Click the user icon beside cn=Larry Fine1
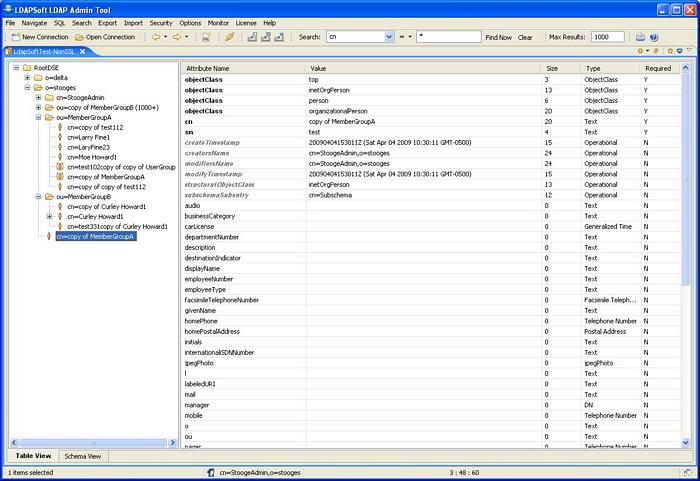The image size is (700, 481). click(x=60, y=137)
